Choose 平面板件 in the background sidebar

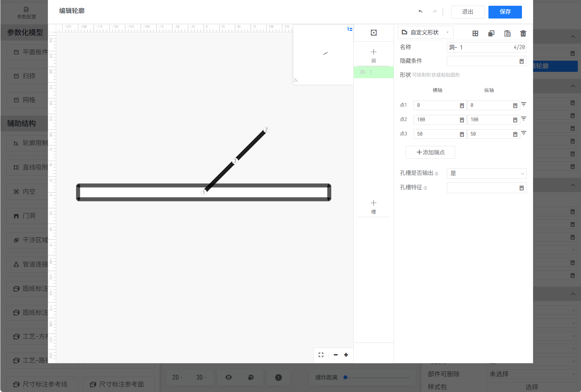click(x=27, y=52)
